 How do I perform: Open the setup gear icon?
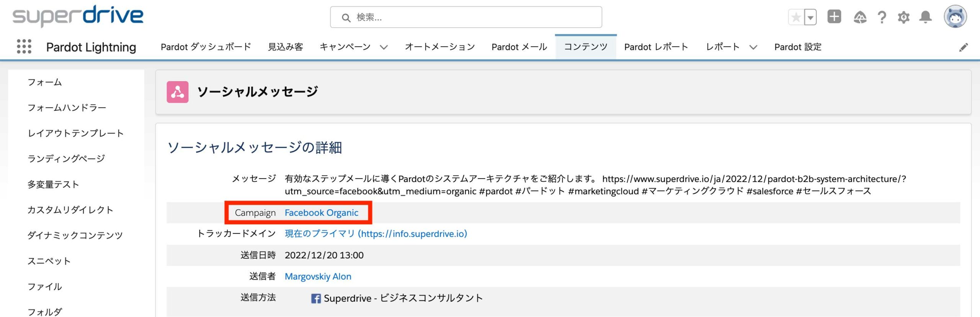click(x=903, y=17)
